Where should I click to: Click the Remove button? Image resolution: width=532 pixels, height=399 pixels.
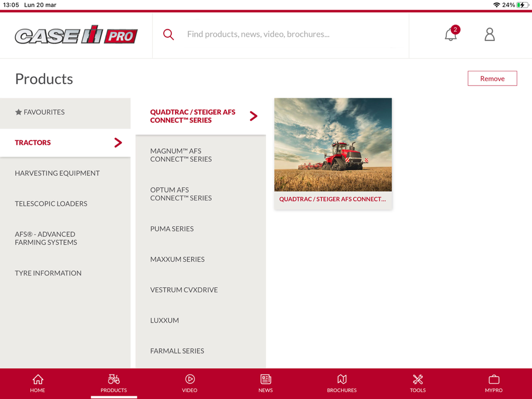tap(492, 78)
